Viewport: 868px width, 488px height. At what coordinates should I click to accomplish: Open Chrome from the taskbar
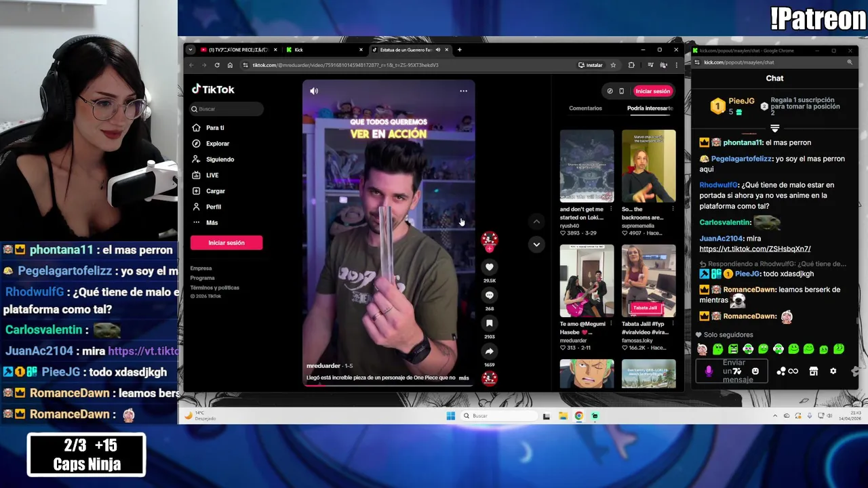[579, 416]
